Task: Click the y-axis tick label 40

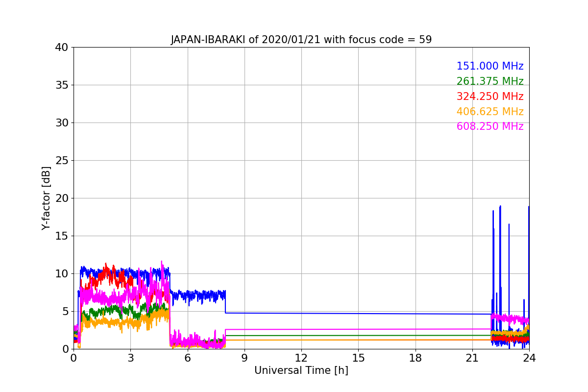Action: pos(62,48)
